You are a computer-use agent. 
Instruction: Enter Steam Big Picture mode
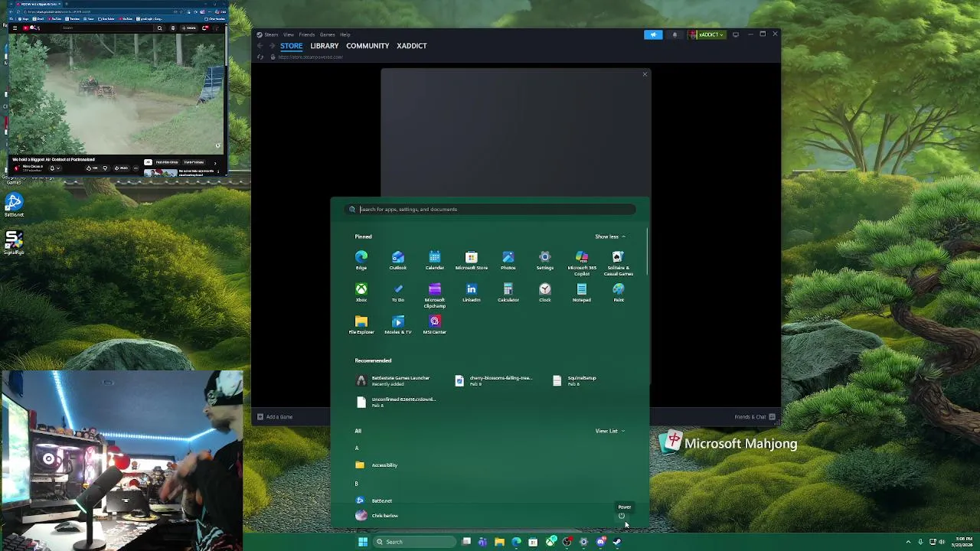[736, 34]
